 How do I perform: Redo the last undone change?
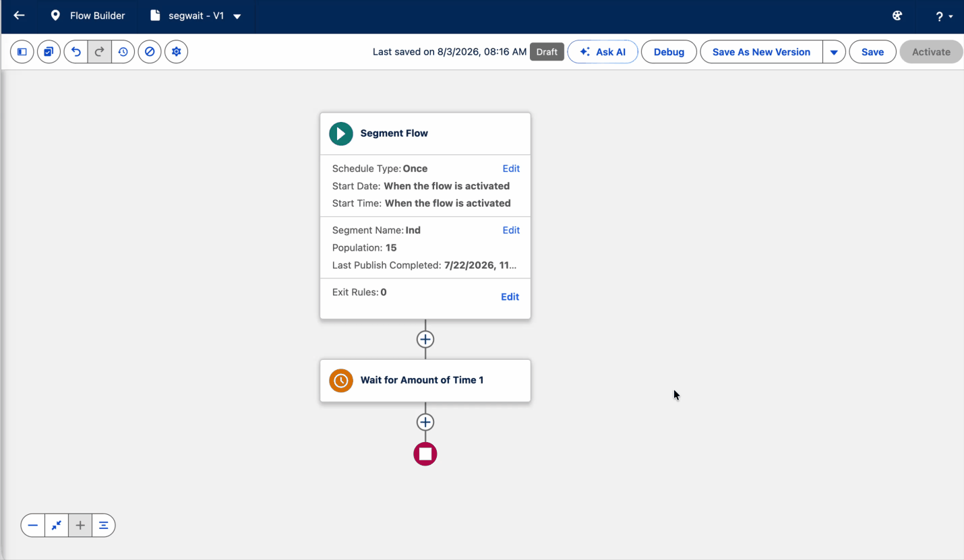point(99,52)
